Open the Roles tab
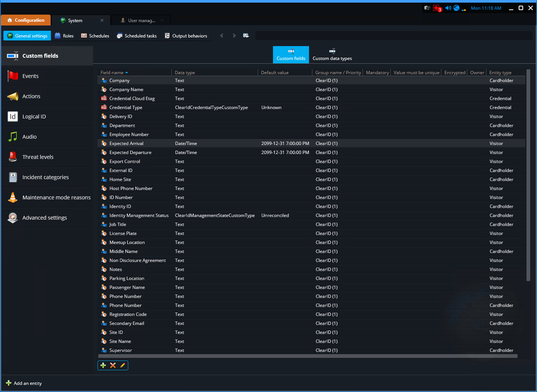 point(64,35)
